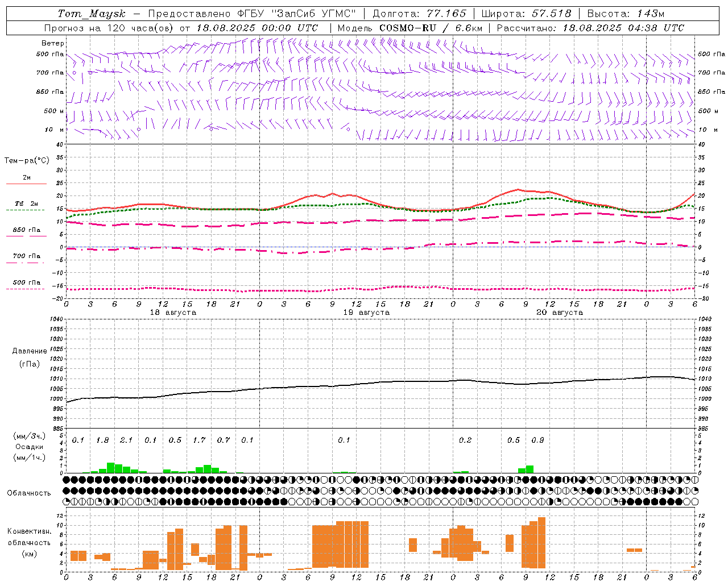Click the 0.2 precipitation value
Screen dimensions: 728x582
click(x=465, y=440)
